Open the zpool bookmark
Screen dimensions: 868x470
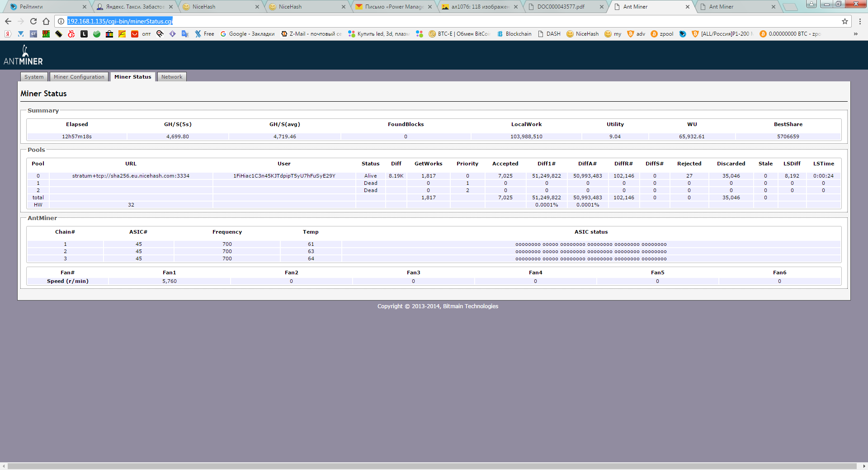point(662,34)
